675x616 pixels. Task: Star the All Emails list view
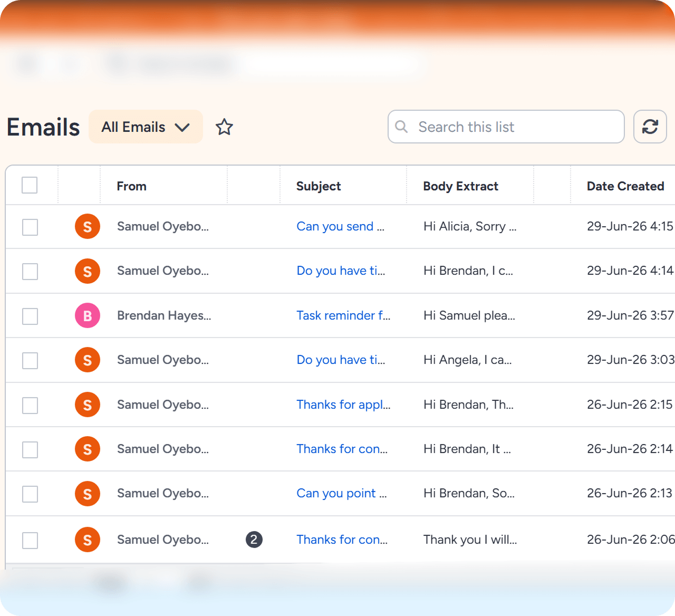tap(224, 127)
